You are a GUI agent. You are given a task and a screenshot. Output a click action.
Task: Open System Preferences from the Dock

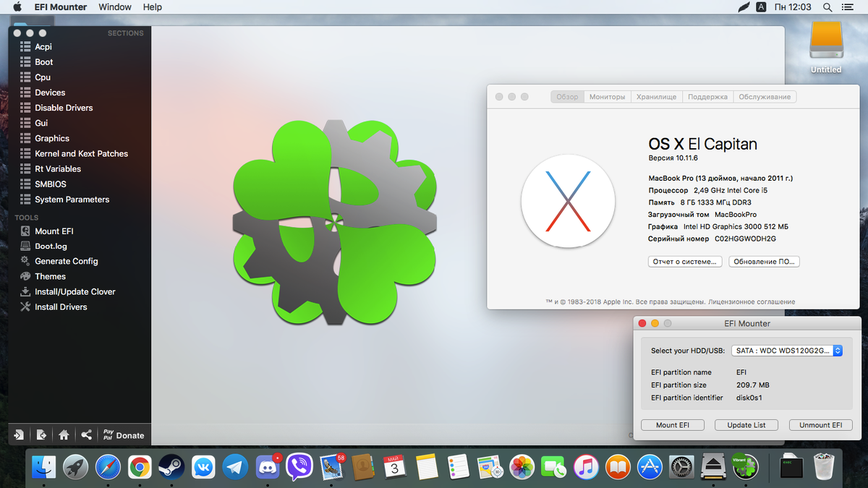pos(681,467)
